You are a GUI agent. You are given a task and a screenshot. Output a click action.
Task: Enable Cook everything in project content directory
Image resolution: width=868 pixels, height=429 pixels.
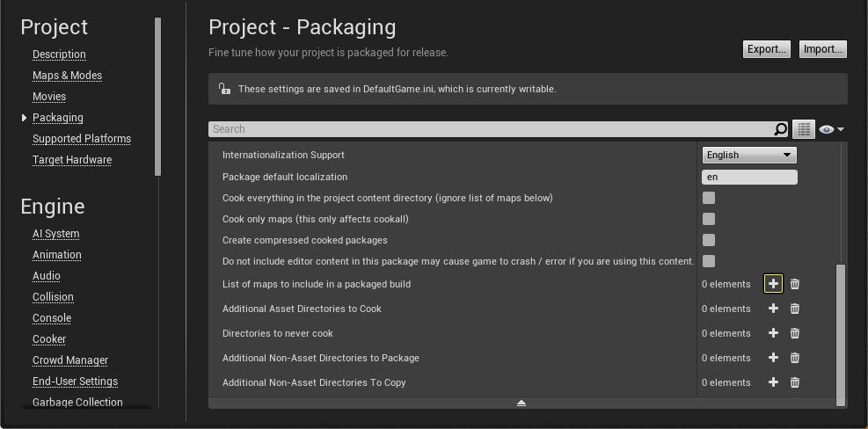coord(709,198)
